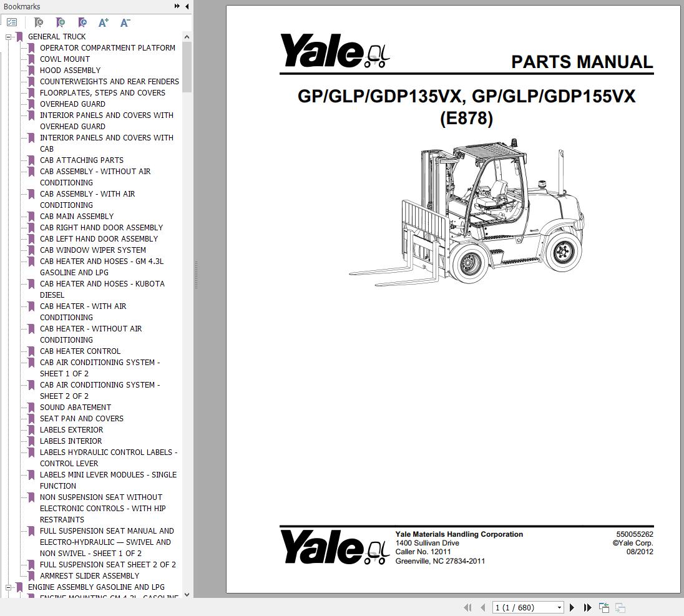Open CAB HEATER AND HOSES - GM 4.3L bookmark
684x616 pixels.
[102, 266]
